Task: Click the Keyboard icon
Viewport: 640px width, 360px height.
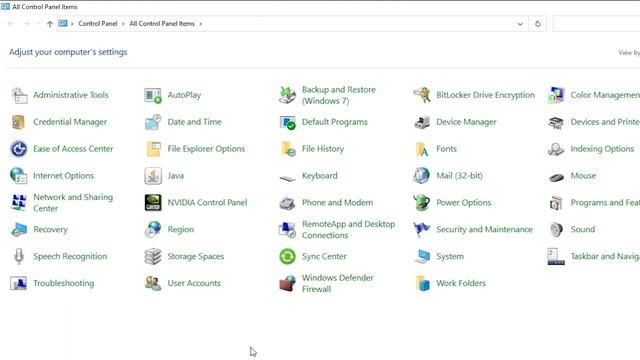Action: coord(287,178)
